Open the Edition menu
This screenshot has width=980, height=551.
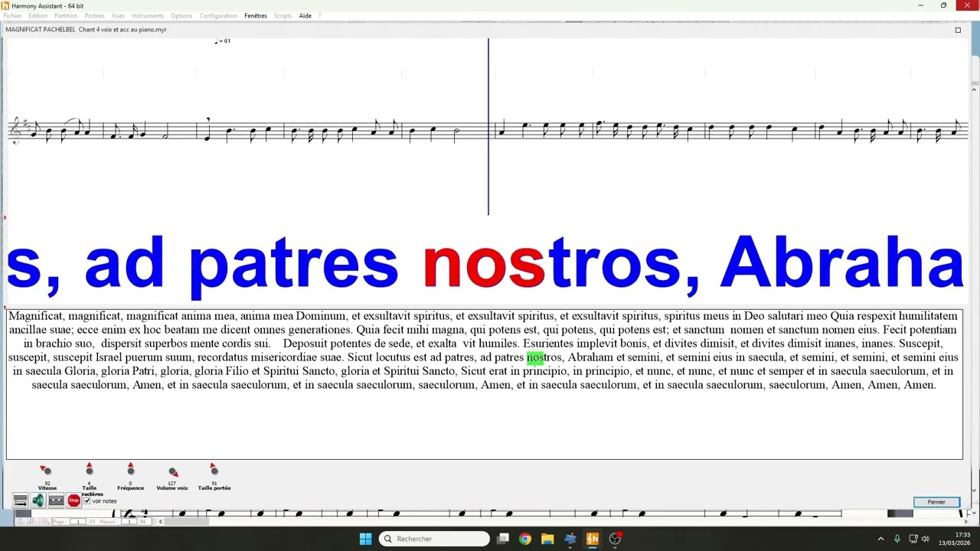[x=38, y=15]
